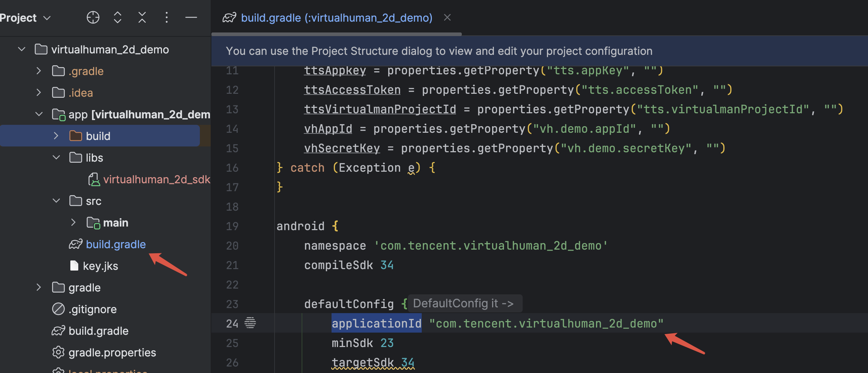Image resolution: width=868 pixels, height=373 pixels.
Task: Select the virtualhuman_2d_sdk library file
Action: pos(156,179)
